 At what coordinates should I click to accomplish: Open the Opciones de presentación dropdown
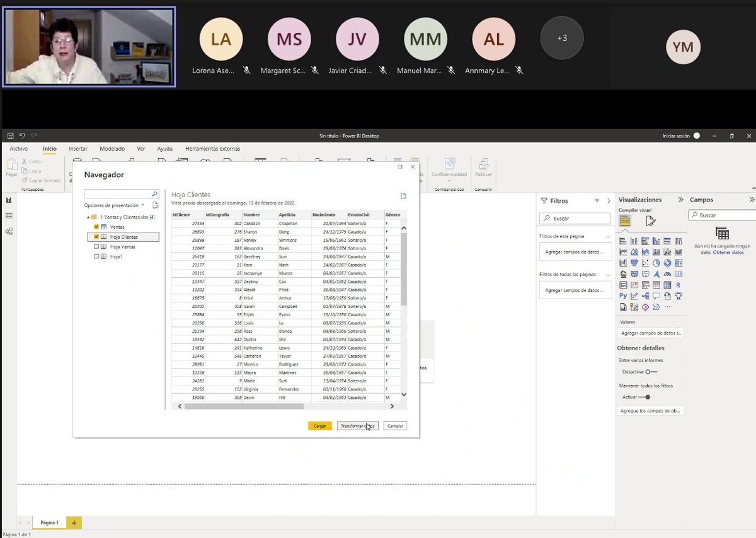(x=142, y=205)
